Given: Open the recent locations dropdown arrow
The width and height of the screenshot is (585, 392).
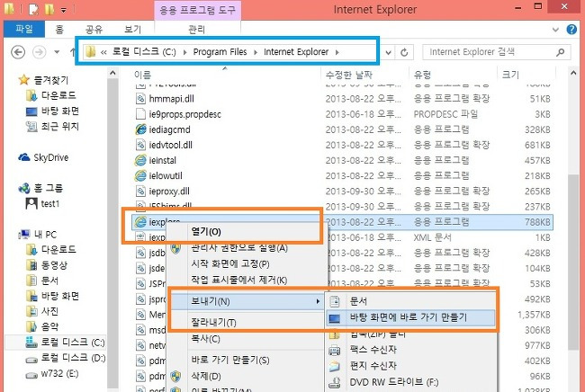Looking at the screenshot, I should [57, 52].
